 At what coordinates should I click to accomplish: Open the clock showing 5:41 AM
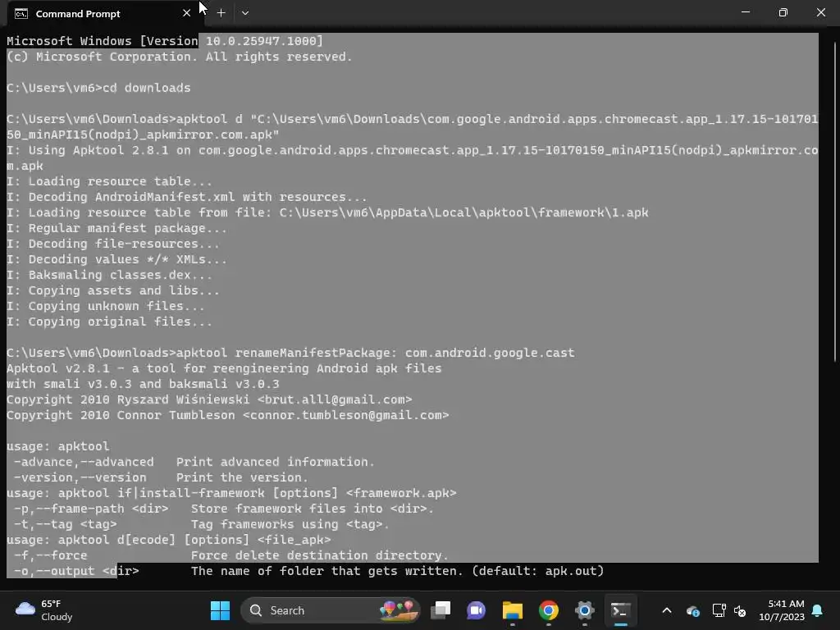pyautogui.click(x=782, y=610)
